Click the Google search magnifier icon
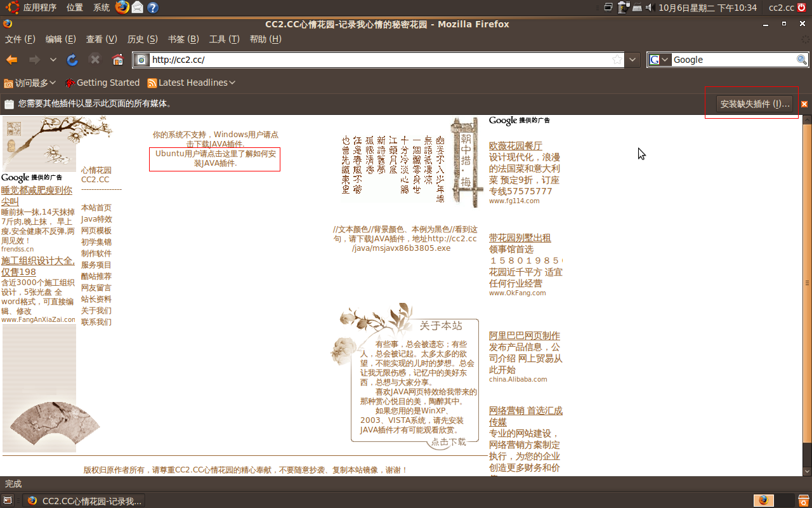This screenshot has width=812, height=508. tap(802, 59)
